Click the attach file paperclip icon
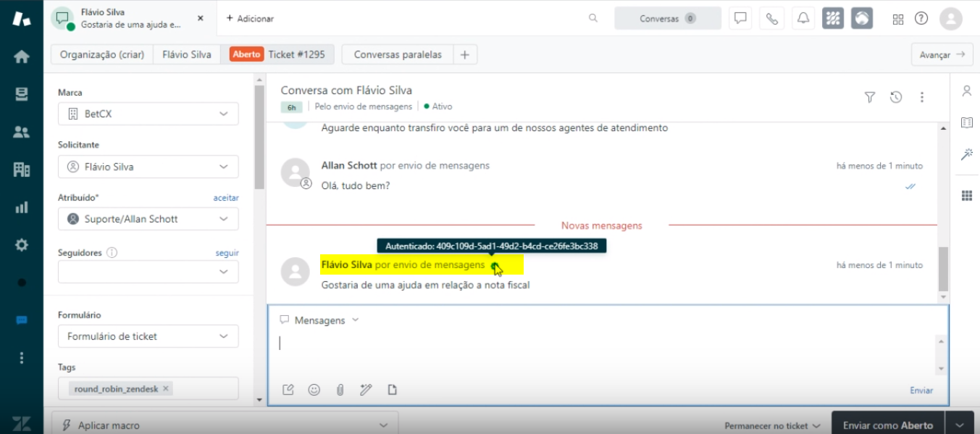 coord(340,390)
